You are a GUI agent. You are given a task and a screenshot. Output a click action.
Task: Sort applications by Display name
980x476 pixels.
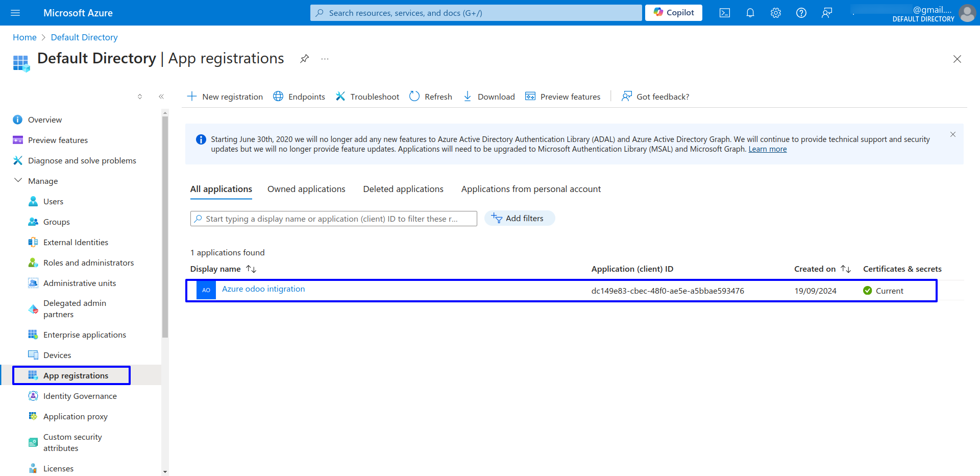(251, 269)
